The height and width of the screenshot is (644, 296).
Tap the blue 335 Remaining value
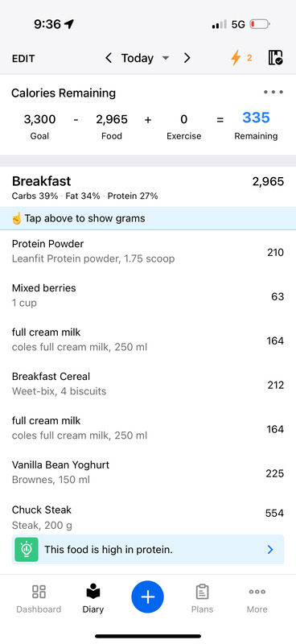256,118
